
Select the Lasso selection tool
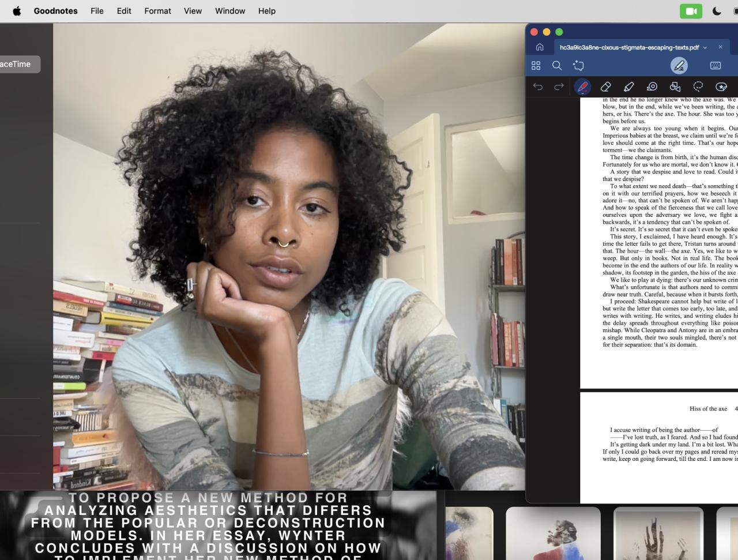pos(698,87)
